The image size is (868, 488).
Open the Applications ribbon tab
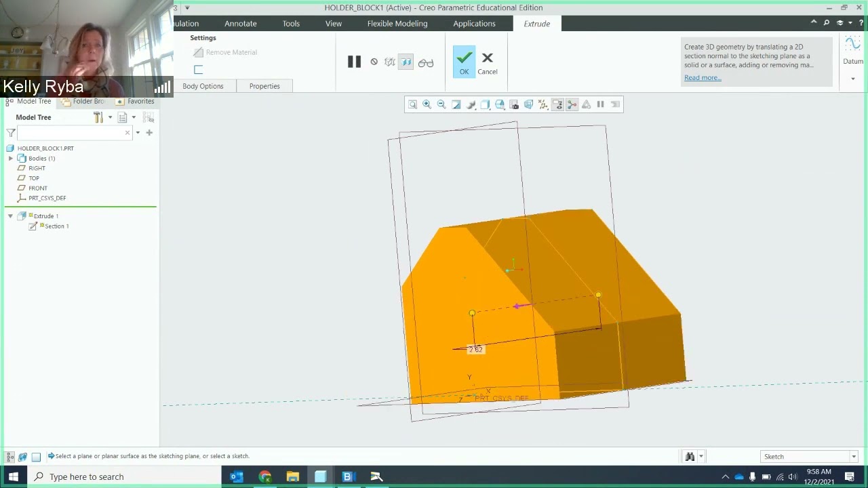(474, 24)
